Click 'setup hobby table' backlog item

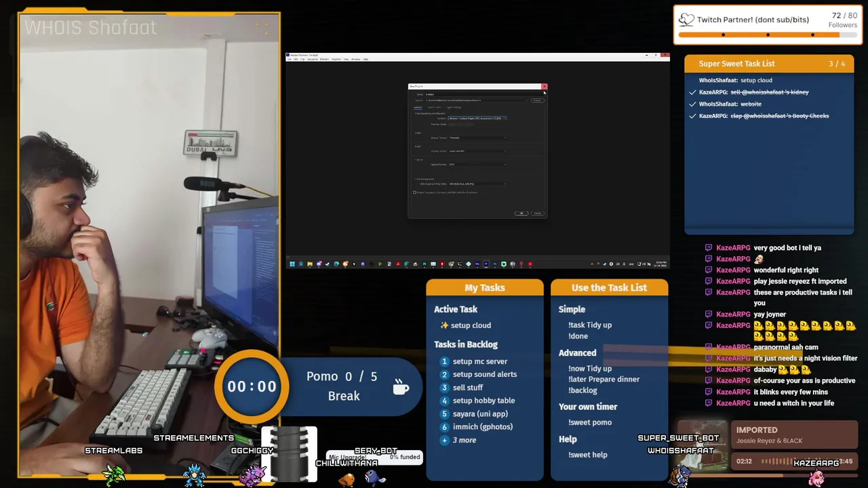[484, 401]
